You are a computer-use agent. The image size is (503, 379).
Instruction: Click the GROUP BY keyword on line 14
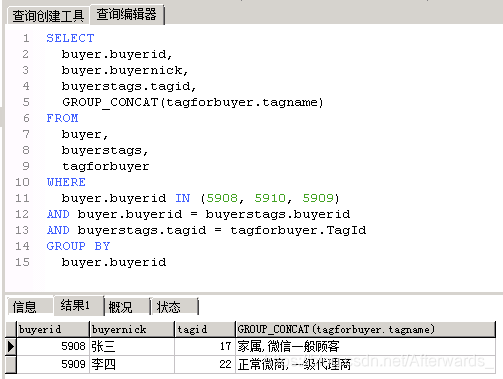[78, 246]
